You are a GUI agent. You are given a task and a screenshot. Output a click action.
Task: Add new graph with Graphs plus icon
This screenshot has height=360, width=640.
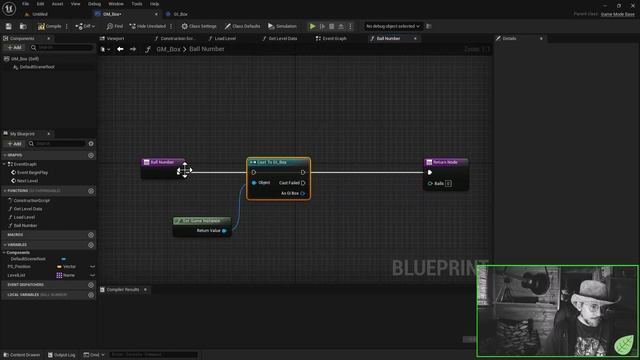coord(91,156)
